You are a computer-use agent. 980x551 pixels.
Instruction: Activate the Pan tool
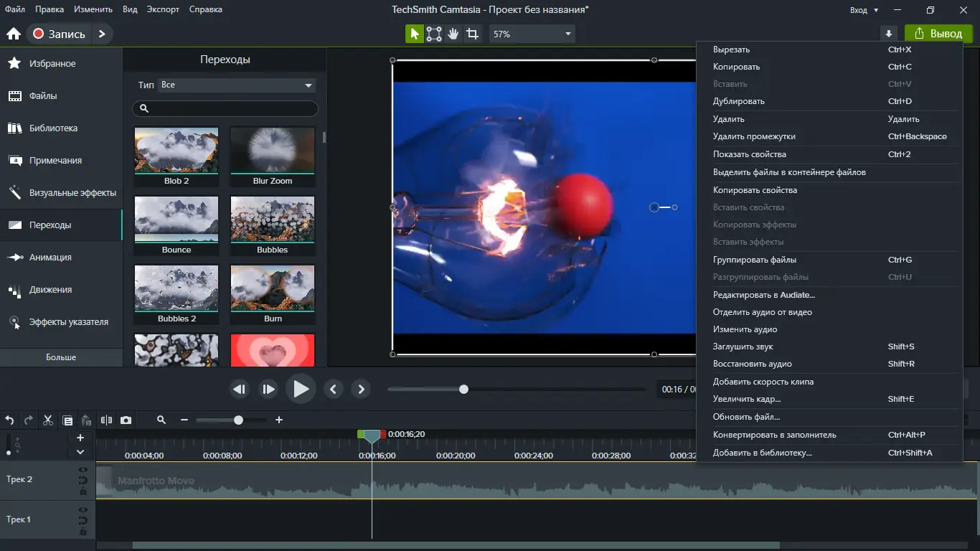(x=452, y=34)
